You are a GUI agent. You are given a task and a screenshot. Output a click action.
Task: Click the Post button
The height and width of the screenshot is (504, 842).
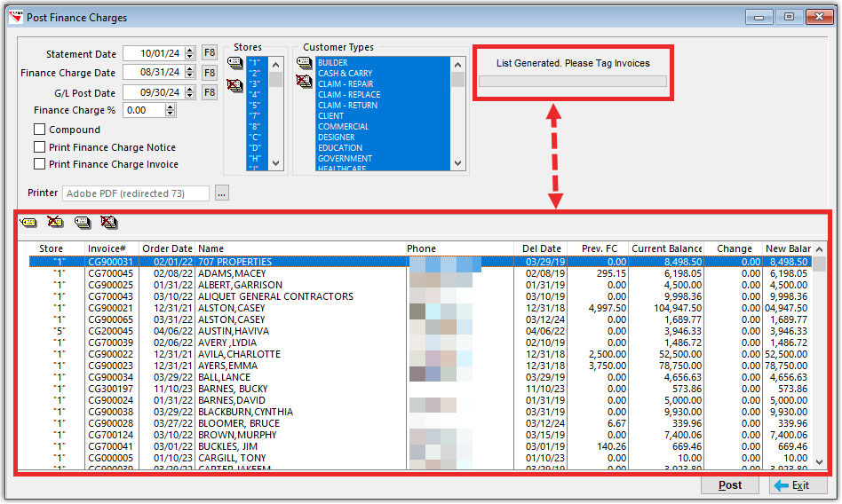pos(730,485)
